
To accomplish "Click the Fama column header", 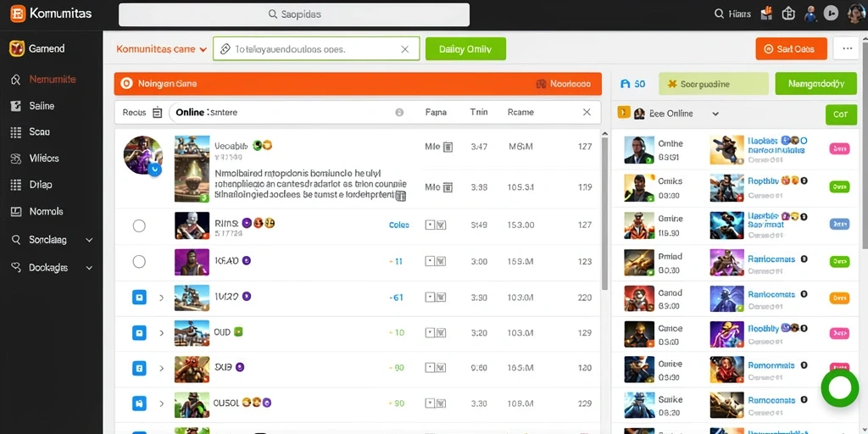I will point(436,112).
